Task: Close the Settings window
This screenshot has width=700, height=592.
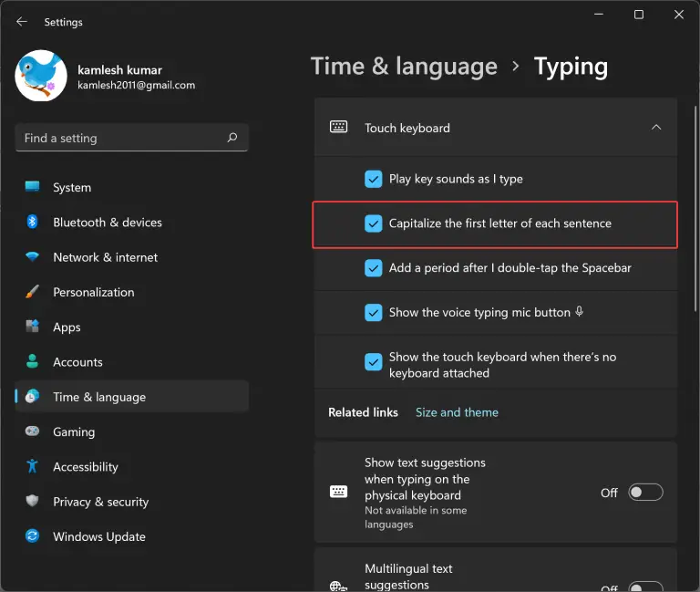Action: [x=678, y=15]
